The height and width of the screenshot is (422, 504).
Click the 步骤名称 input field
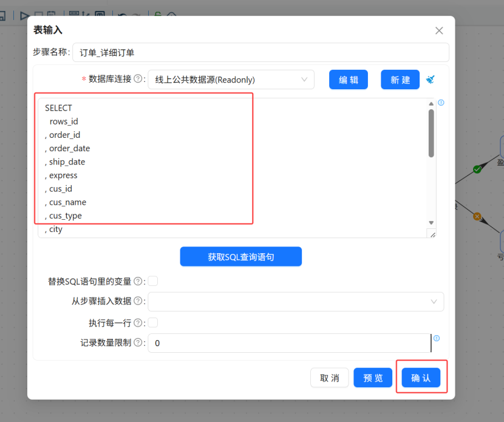click(261, 52)
